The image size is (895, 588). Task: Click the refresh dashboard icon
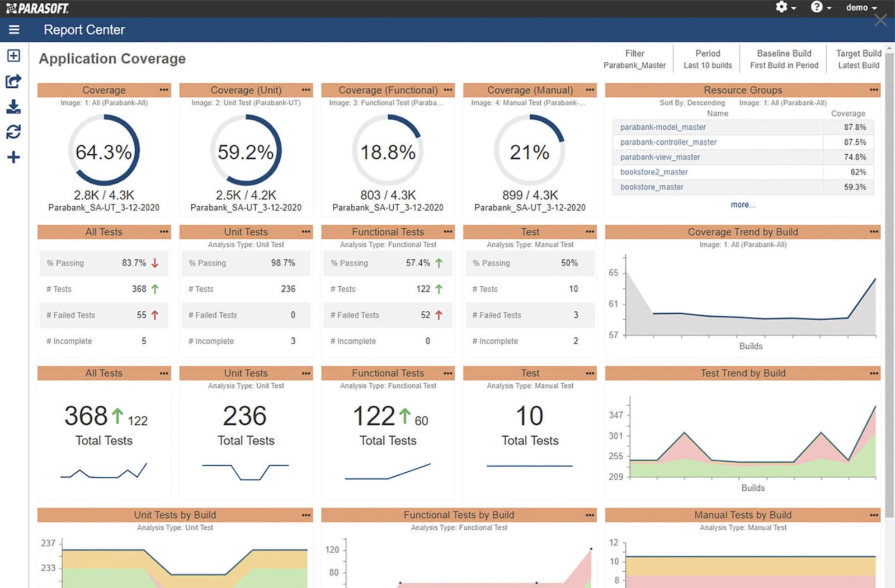[13, 132]
